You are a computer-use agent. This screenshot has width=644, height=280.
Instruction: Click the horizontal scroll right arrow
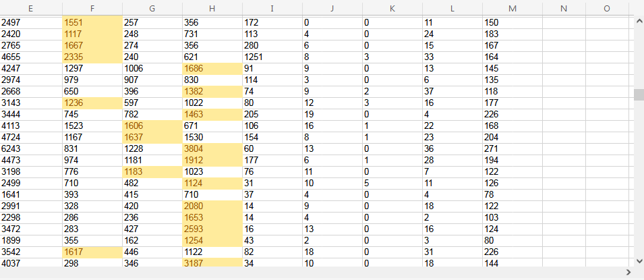(x=628, y=272)
